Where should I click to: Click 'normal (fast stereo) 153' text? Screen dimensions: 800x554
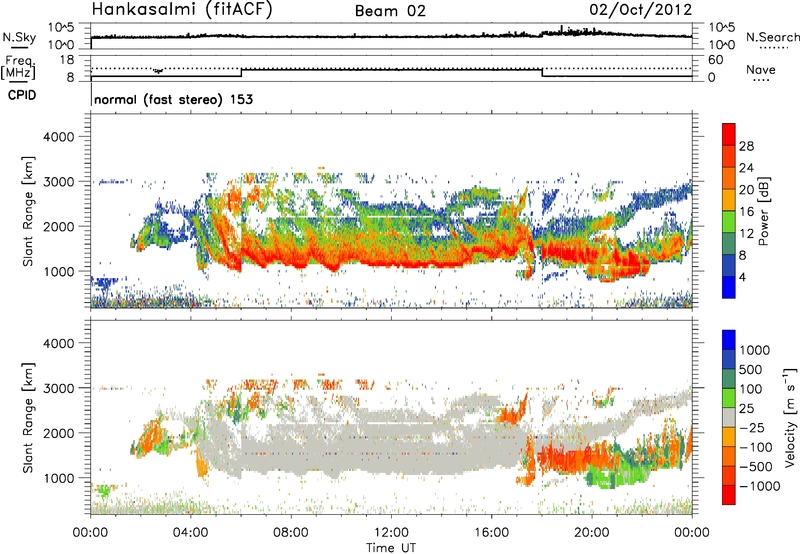click(x=173, y=99)
